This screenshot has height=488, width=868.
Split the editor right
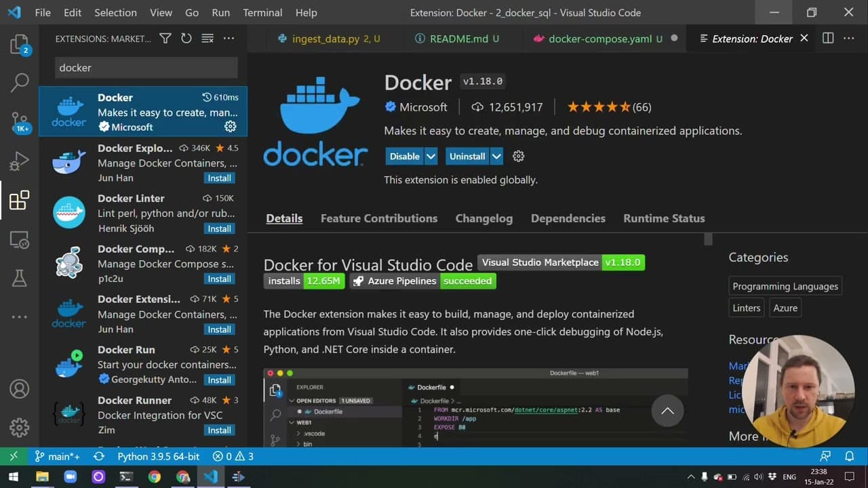click(828, 39)
